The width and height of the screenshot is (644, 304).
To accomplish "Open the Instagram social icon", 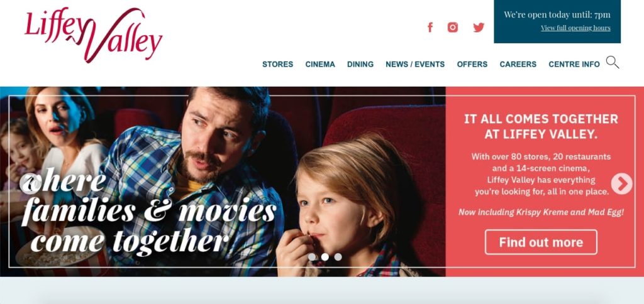I will coord(453,28).
